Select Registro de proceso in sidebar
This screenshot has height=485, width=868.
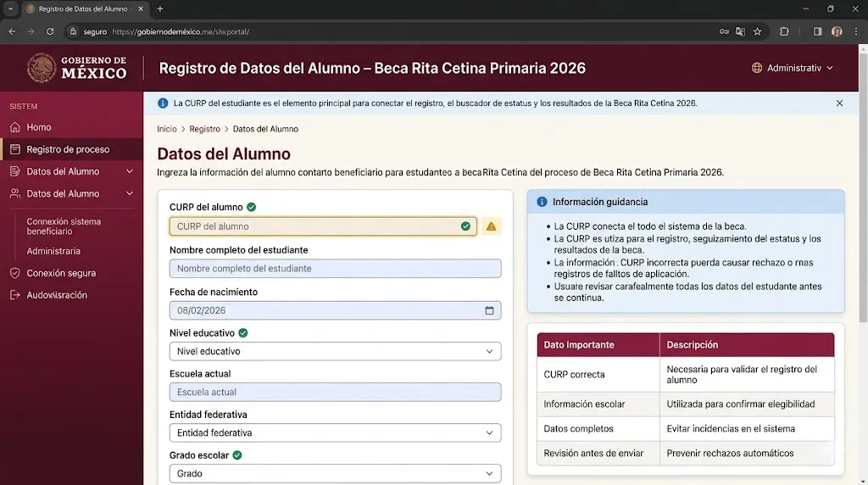click(71, 149)
